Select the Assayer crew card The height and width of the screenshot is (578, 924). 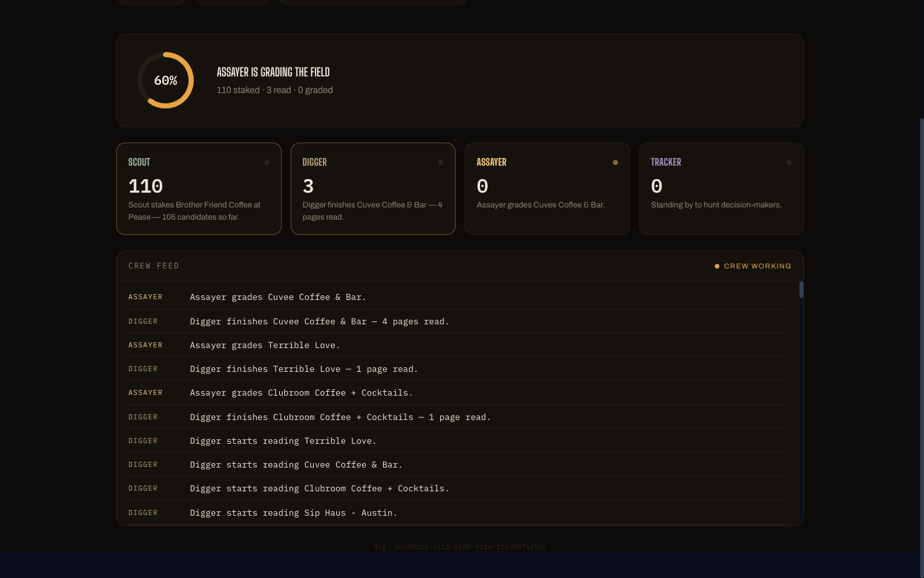[x=547, y=189]
